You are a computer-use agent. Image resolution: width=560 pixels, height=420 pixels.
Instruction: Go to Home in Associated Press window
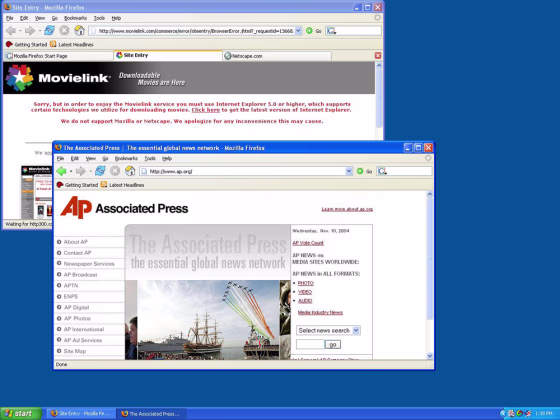click(x=130, y=171)
